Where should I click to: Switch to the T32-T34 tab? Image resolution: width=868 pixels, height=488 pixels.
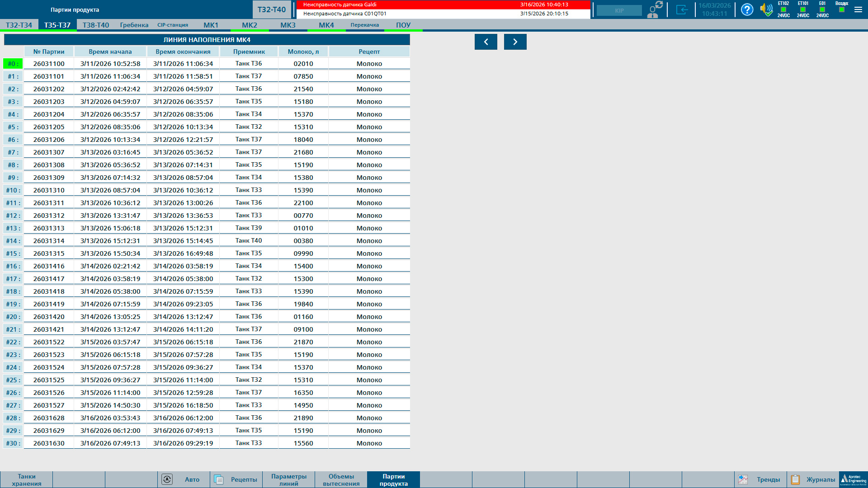tap(19, 25)
